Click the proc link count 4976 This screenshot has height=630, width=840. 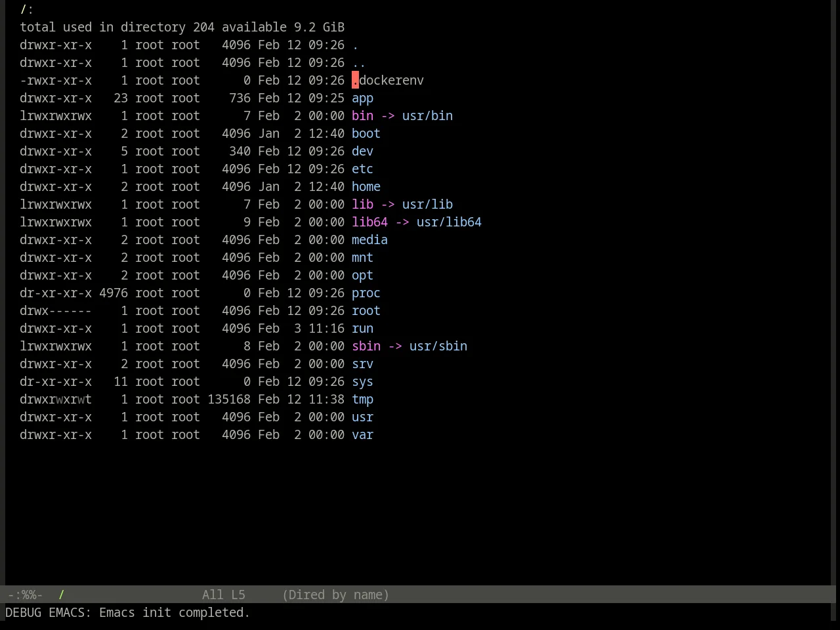click(x=114, y=293)
